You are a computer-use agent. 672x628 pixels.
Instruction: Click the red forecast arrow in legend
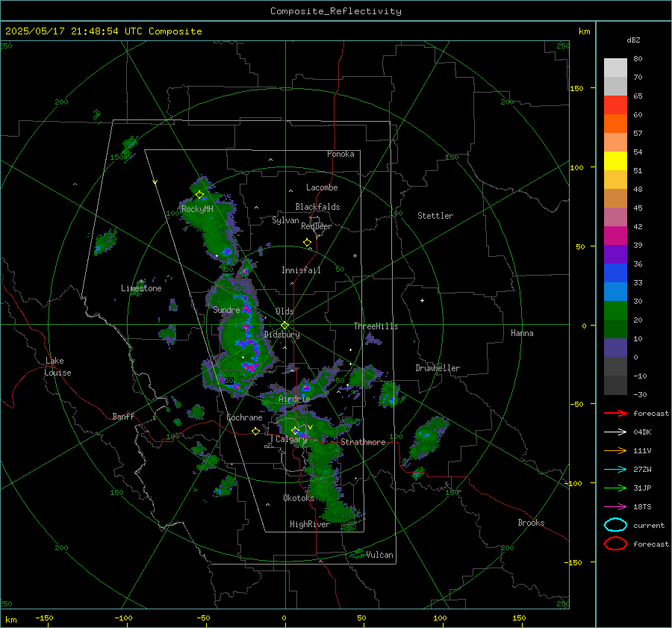point(615,413)
